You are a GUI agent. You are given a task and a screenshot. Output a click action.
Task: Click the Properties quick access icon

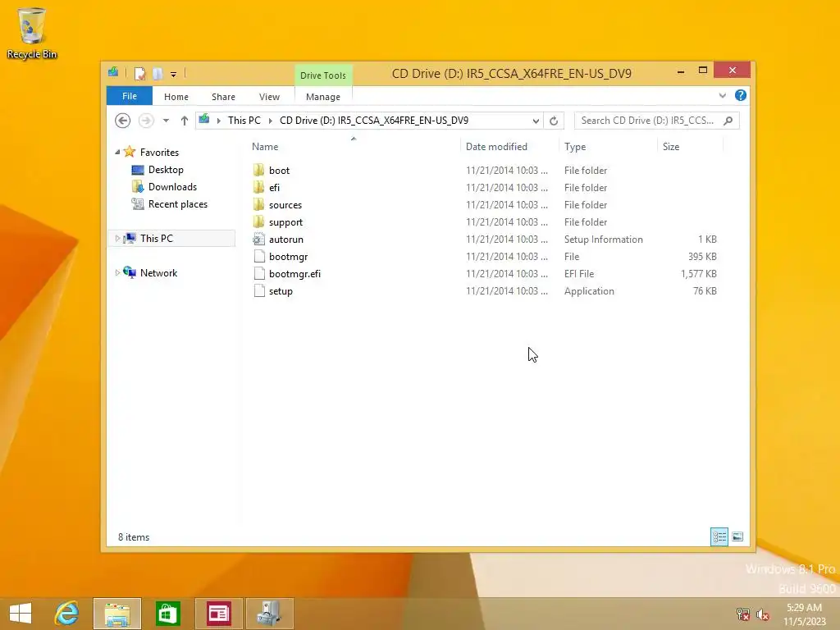139,73
